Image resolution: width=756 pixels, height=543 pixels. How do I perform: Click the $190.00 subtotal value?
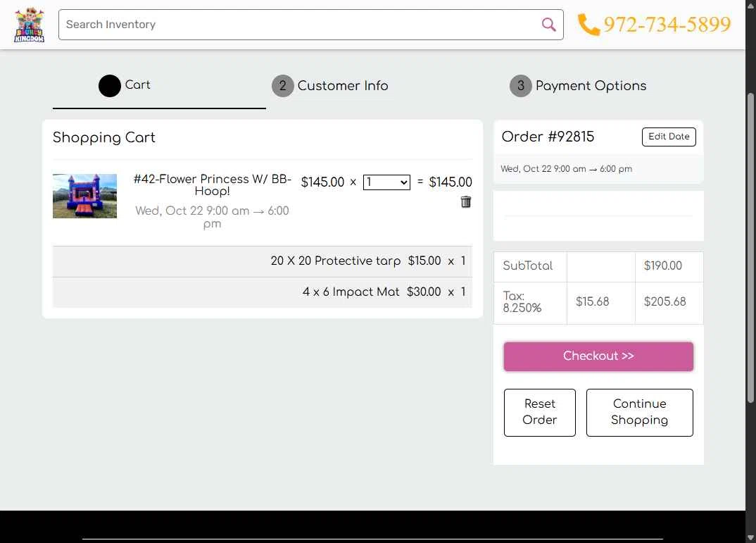[x=663, y=266]
